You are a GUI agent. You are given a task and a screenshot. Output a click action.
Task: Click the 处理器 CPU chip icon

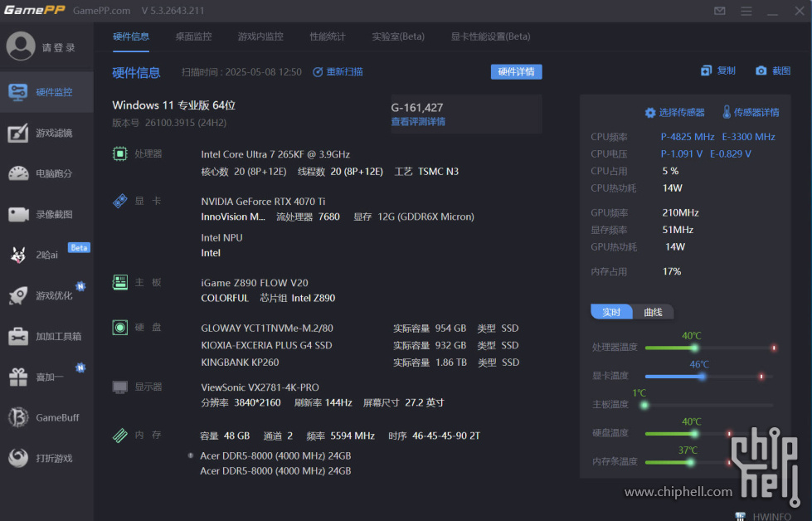coord(120,153)
